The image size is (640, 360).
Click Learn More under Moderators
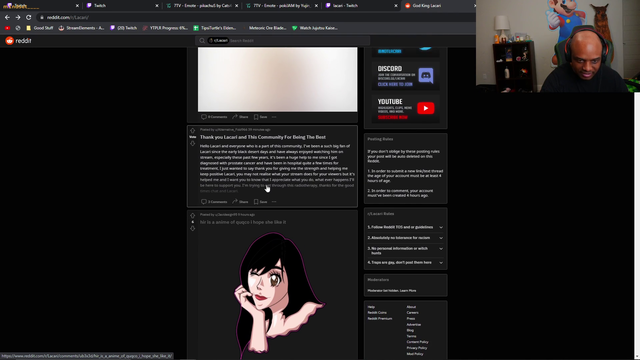[408, 291]
